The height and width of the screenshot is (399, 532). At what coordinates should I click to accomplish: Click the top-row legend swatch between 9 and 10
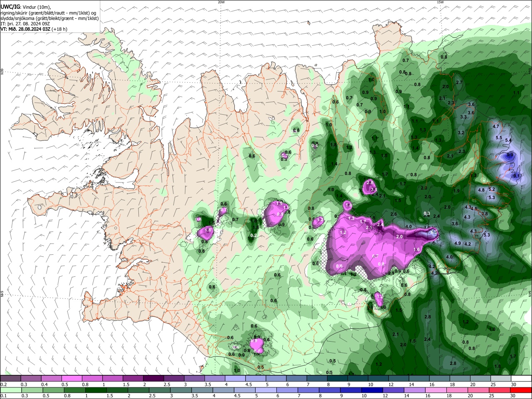pyautogui.click(x=358, y=379)
